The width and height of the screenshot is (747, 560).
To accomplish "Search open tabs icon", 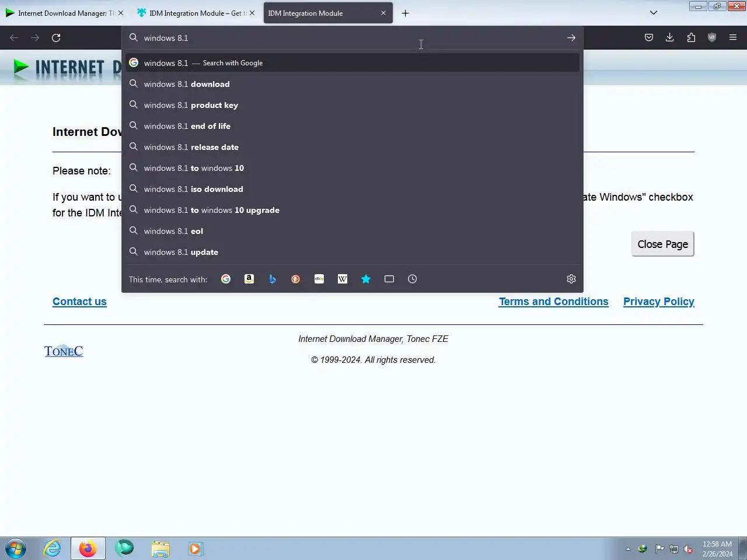I will pyautogui.click(x=389, y=279).
